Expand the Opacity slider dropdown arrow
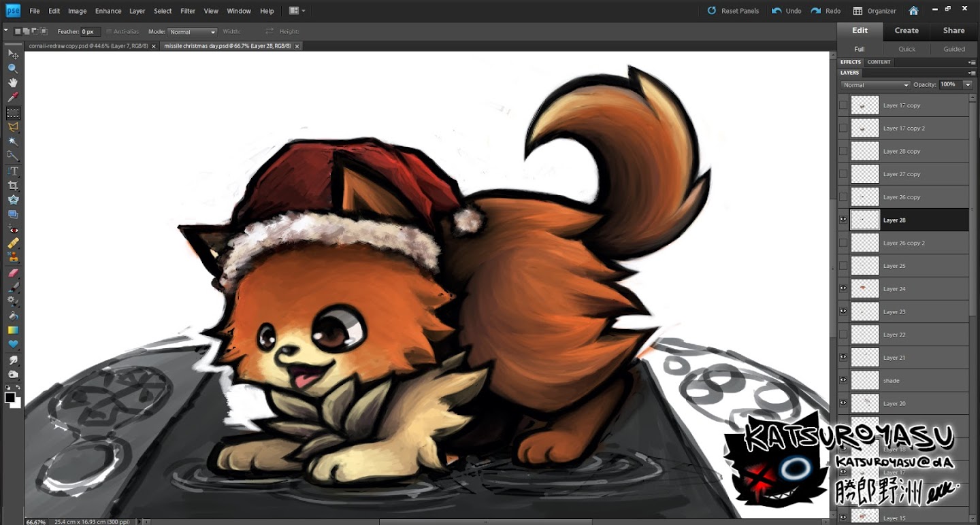 [967, 85]
